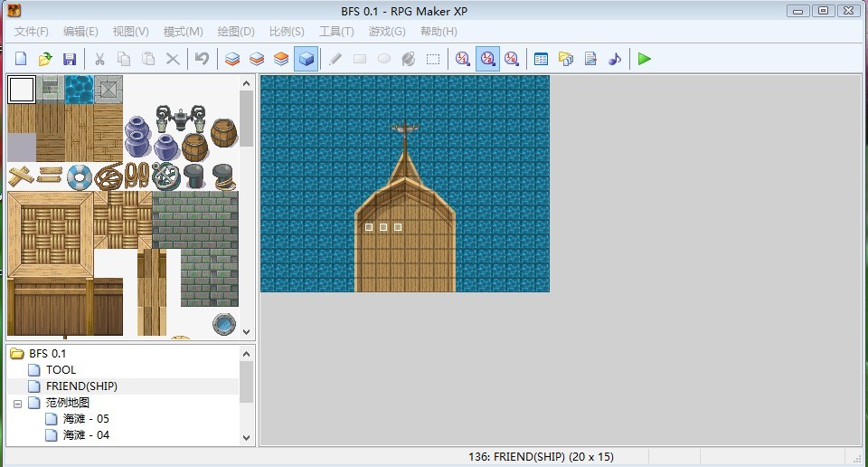Viewport: 868px width, 467px height.
Task: Click the ship mast top on the map
Action: pyautogui.click(x=405, y=128)
